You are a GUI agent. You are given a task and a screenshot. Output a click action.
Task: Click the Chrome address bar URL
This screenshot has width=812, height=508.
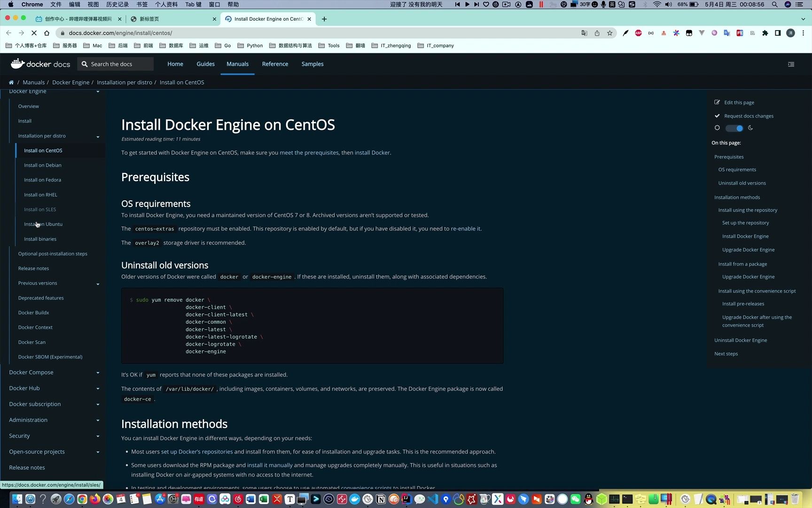120,33
